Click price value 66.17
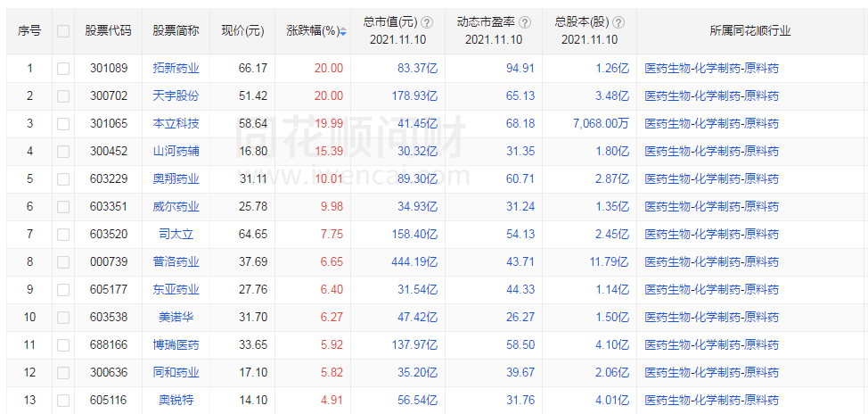 pyautogui.click(x=253, y=69)
